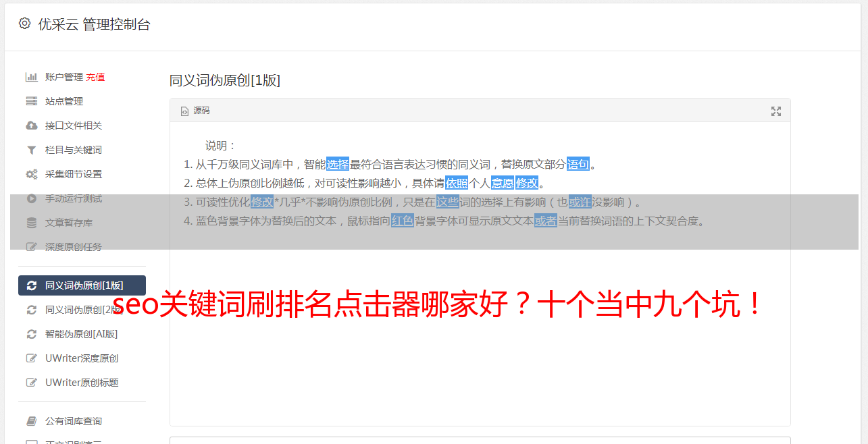Click highlighted word 选择 in the editor

pos(338,164)
